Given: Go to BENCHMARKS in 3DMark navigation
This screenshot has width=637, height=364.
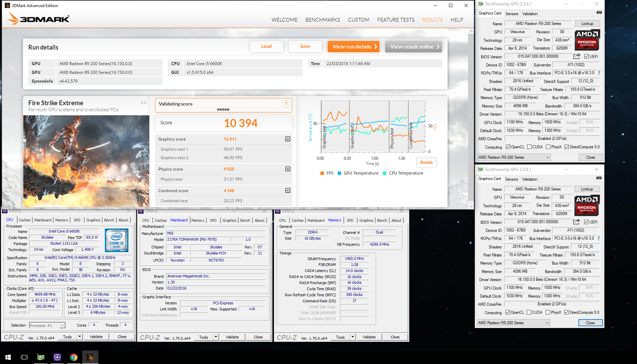Looking at the screenshot, I should pos(323,20).
